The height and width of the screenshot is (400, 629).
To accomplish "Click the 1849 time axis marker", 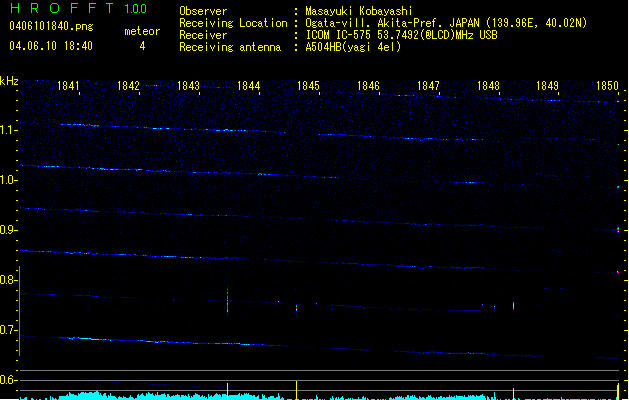I will [548, 86].
